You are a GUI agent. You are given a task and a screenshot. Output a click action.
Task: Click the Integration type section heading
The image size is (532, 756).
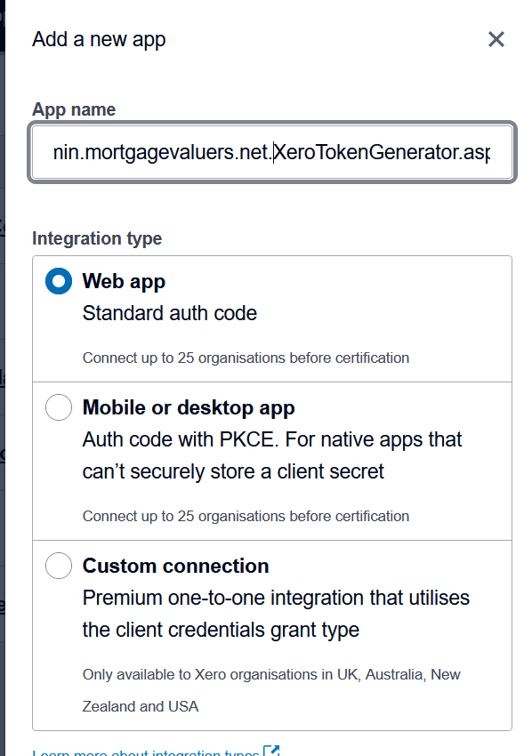click(97, 238)
